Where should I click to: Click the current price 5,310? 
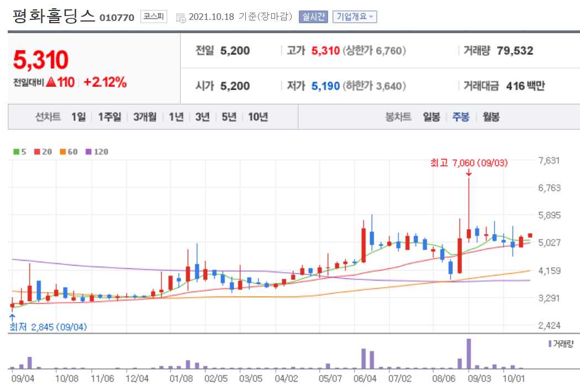41,60
